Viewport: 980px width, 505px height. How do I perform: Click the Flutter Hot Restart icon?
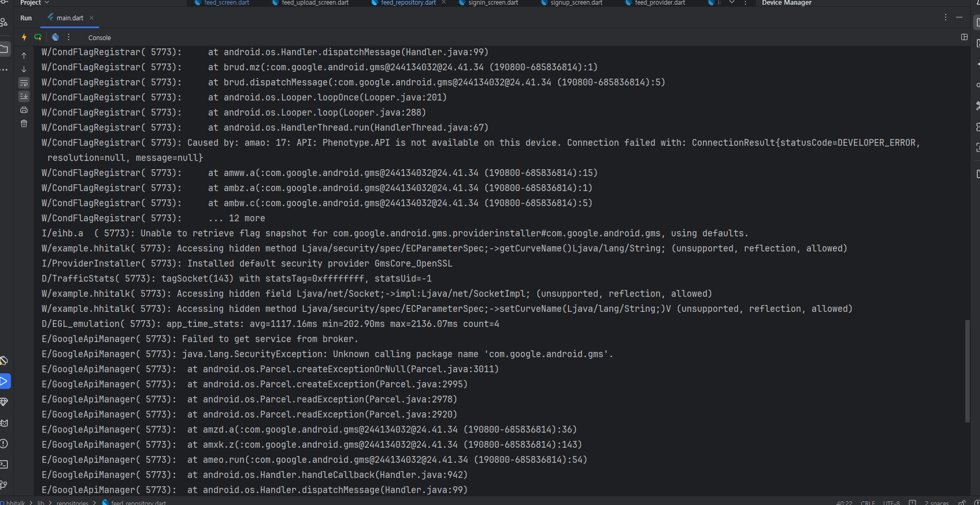click(38, 37)
